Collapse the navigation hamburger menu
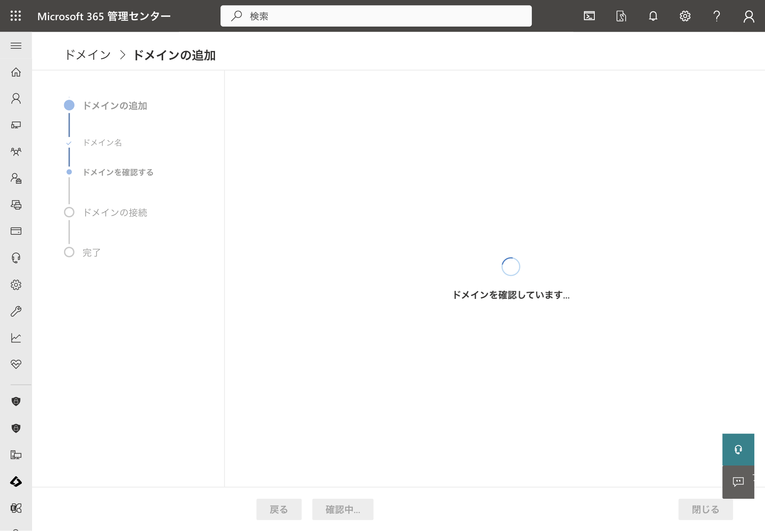Viewport: 765px width, 532px height. 16,46
